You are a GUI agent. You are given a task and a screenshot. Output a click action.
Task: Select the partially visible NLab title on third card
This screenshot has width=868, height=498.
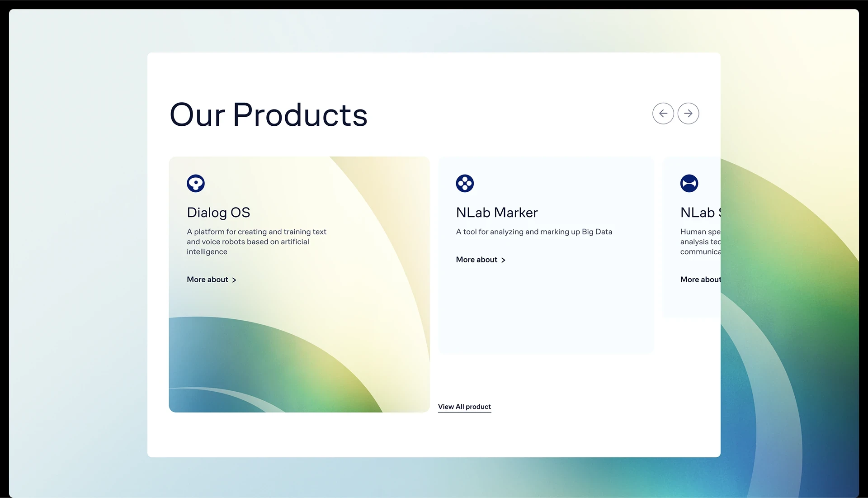point(700,213)
